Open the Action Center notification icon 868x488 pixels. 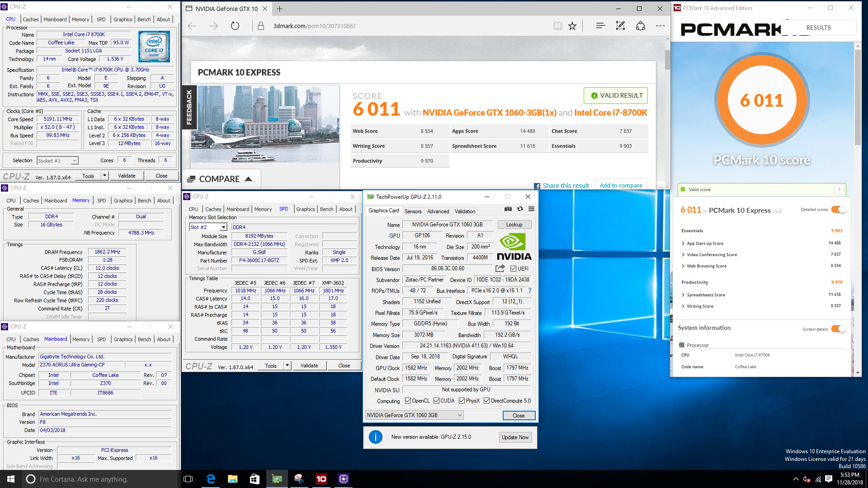[x=829, y=479]
